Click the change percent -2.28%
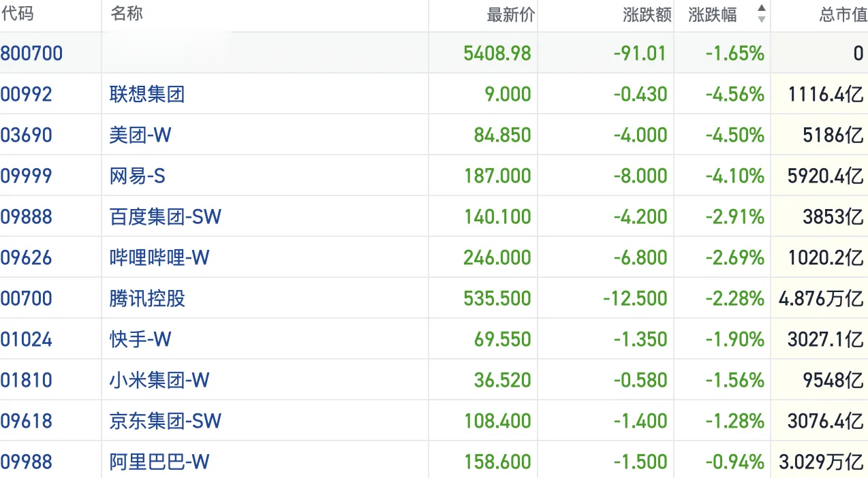868x478 pixels. [x=734, y=298]
